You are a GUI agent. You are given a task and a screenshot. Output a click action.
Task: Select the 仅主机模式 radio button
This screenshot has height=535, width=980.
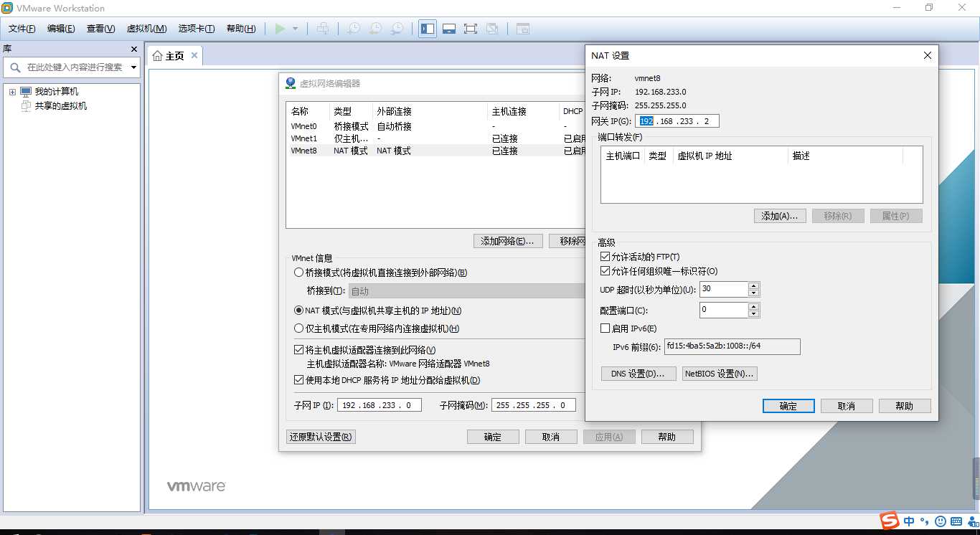pos(298,328)
